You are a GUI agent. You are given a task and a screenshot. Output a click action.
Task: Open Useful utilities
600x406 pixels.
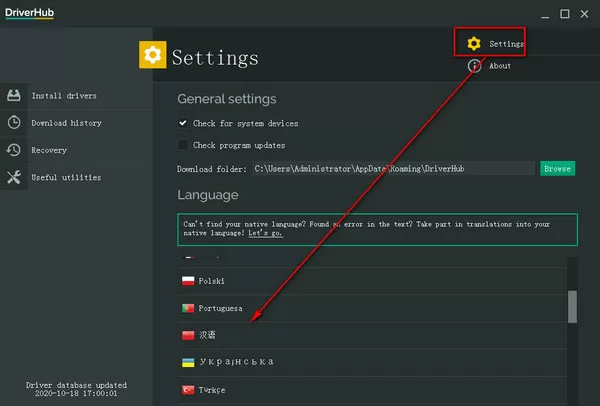point(77,177)
